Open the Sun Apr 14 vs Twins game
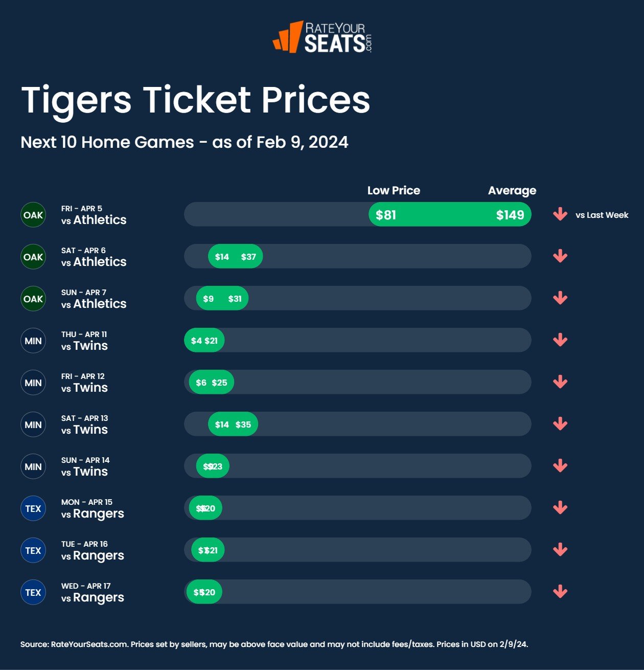 click(x=85, y=466)
